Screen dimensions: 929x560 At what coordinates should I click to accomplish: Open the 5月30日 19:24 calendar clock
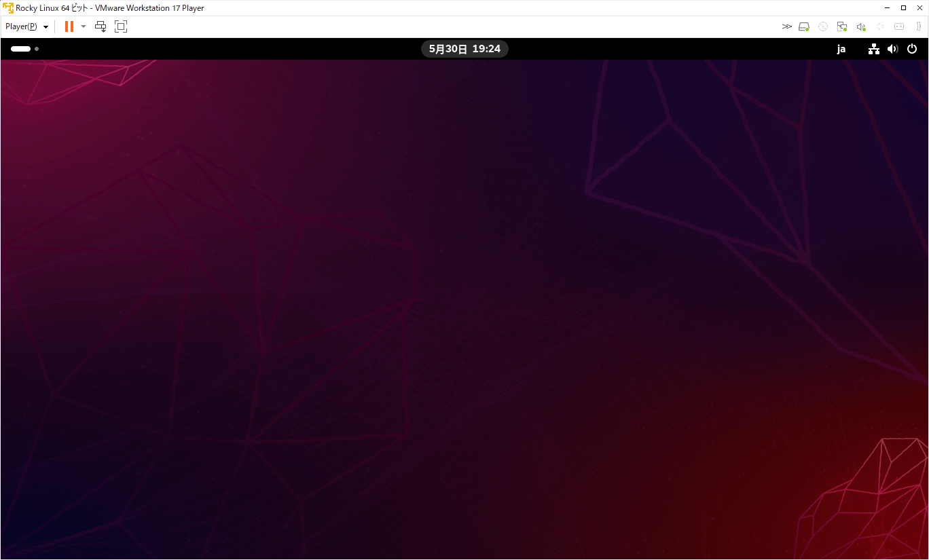coord(464,49)
